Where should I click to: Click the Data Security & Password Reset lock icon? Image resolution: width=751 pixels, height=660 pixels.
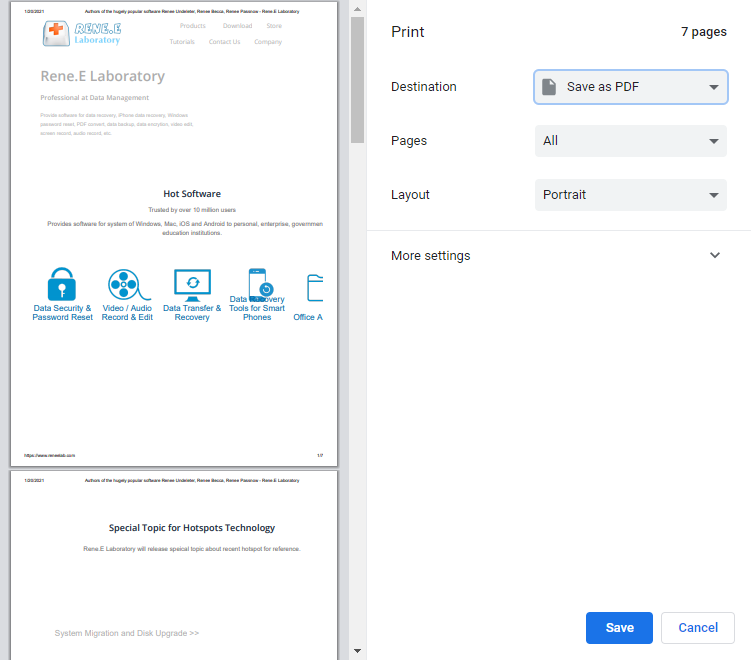(61, 284)
